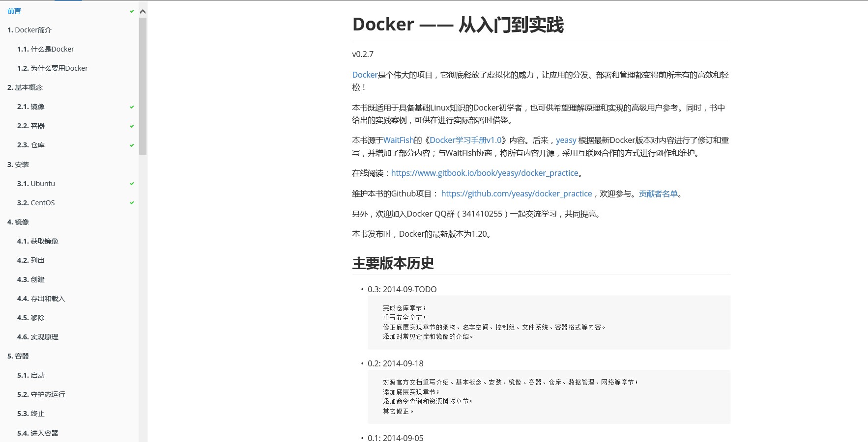
Task: Open the 前言 chapter in the sidebar
Action: click(x=14, y=11)
